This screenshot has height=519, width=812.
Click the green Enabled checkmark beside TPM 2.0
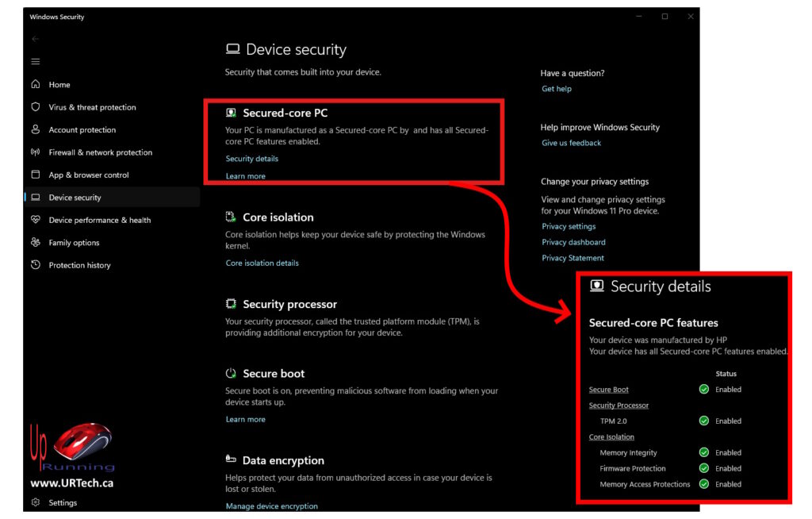(703, 421)
